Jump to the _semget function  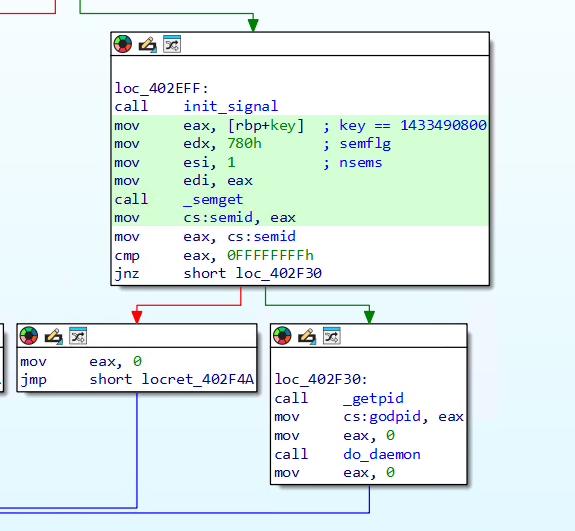point(213,199)
